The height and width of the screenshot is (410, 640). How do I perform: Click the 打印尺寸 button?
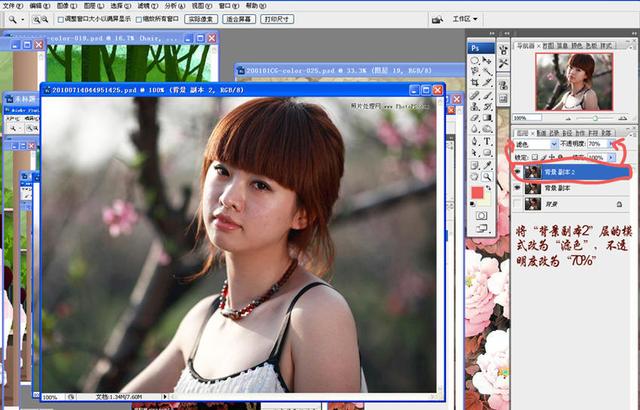(277, 19)
